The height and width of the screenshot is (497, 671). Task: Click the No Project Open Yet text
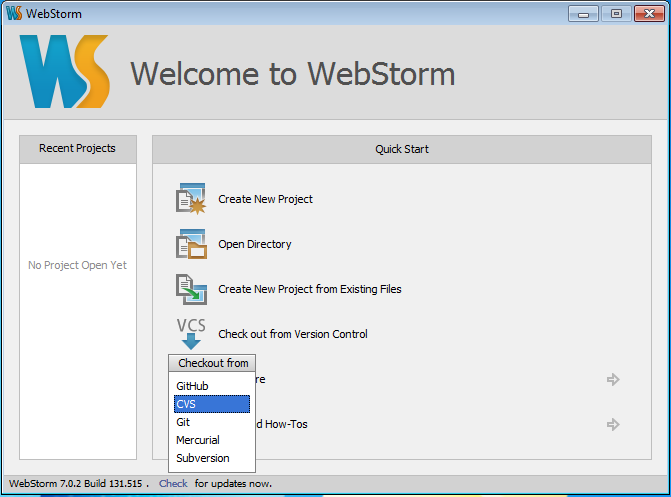coord(77,265)
